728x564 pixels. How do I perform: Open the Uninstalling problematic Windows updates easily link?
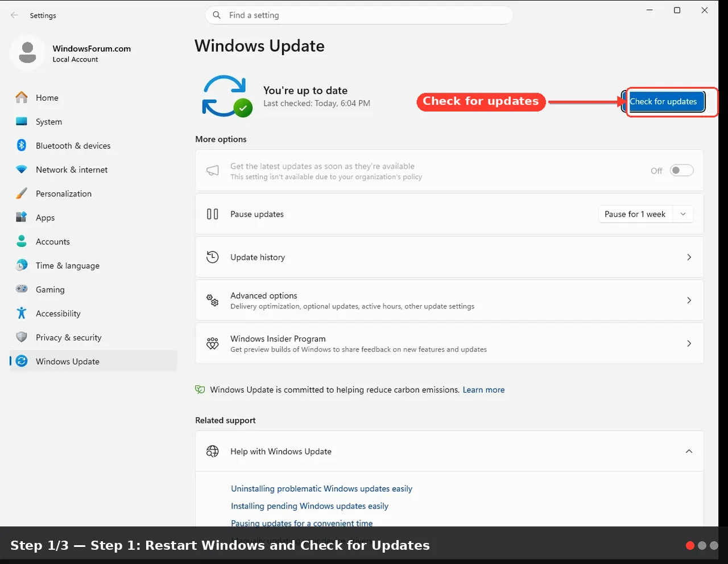click(321, 489)
